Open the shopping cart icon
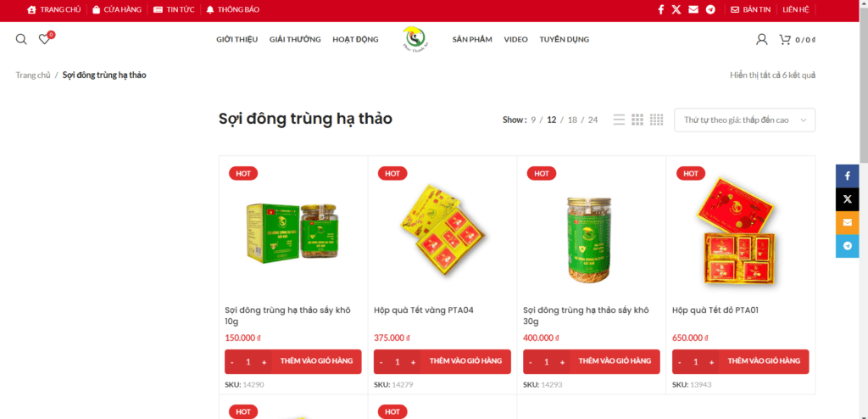868x419 pixels. [x=784, y=39]
